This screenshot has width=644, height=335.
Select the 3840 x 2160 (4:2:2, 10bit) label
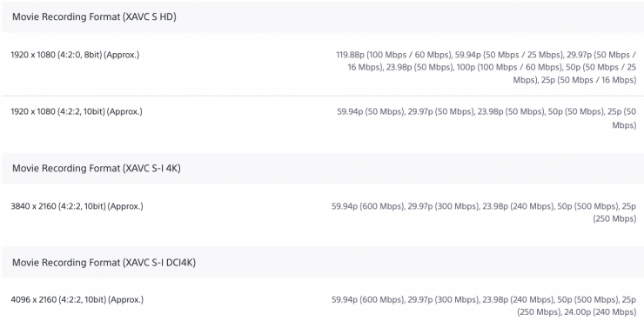click(x=77, y=206)
